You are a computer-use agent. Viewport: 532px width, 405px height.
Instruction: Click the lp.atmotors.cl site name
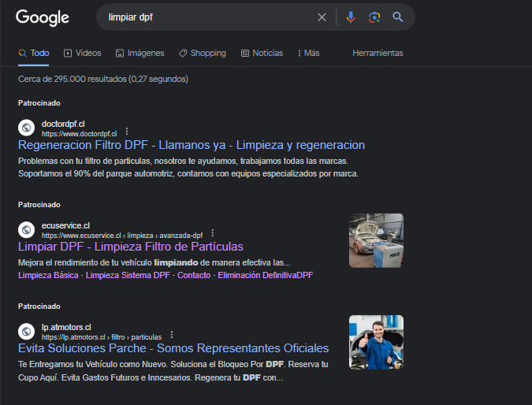(x=66, y=327)
